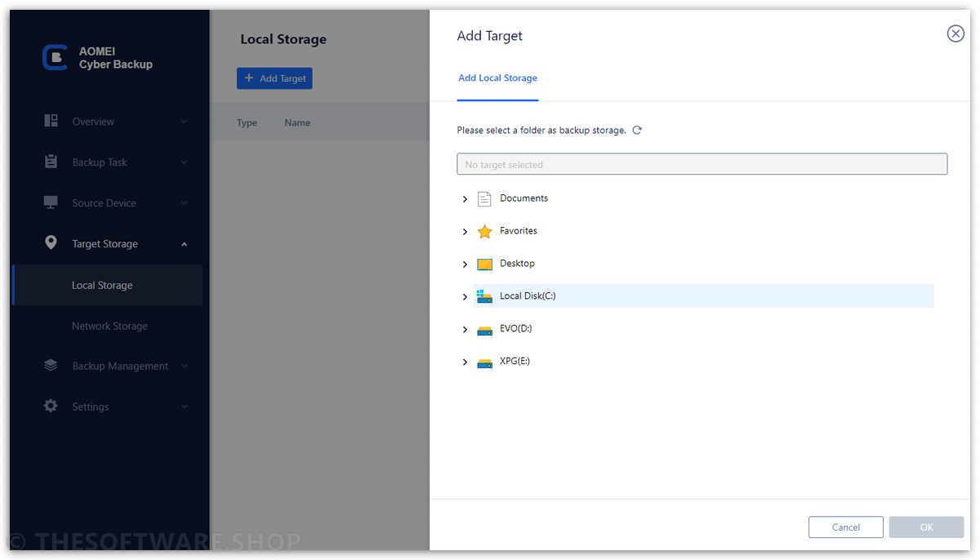The height and width of the screenshot is (560, 980).
Task: Click the OK button
Action: point(926,527)
